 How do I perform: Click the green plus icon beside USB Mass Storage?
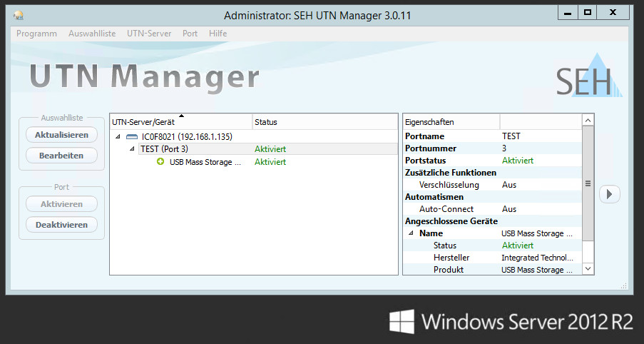(160, 162)
